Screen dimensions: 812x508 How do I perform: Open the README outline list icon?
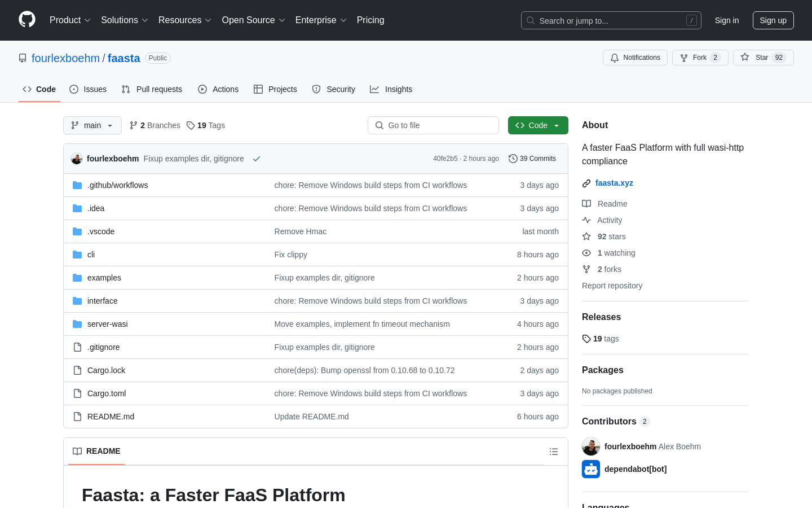554,452
